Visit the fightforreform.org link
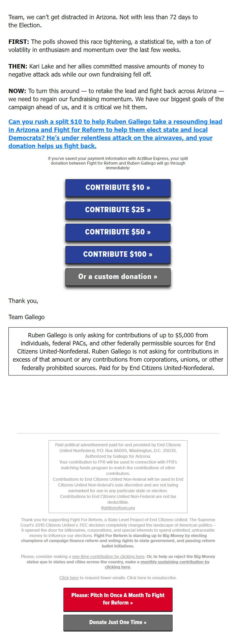The image size is (236, 644). tap(118, 507)
